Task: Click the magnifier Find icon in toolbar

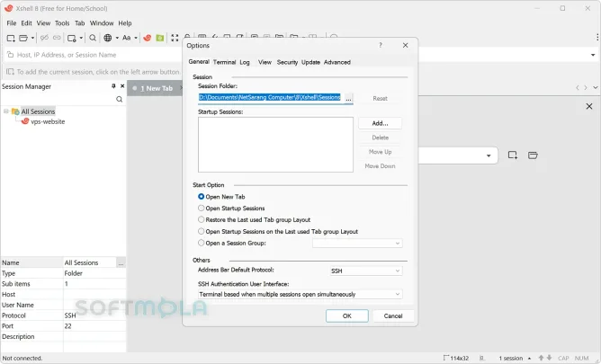Action: click(x=93, y=38)
